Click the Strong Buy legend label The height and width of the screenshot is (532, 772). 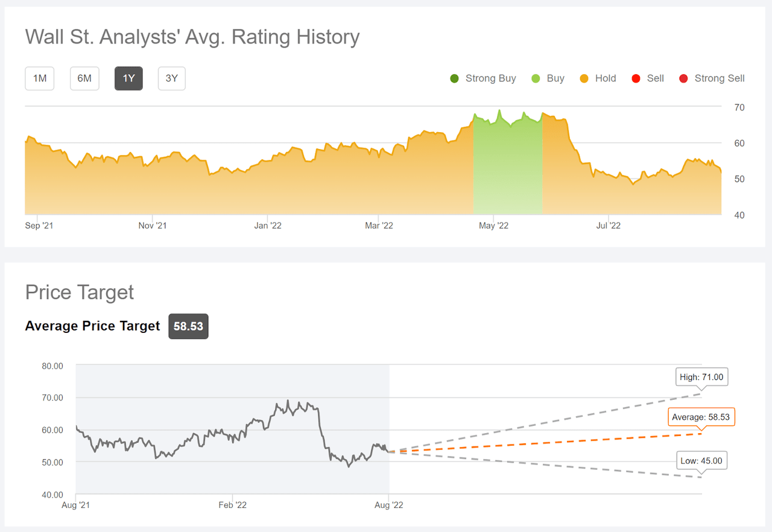coord(490,78)
